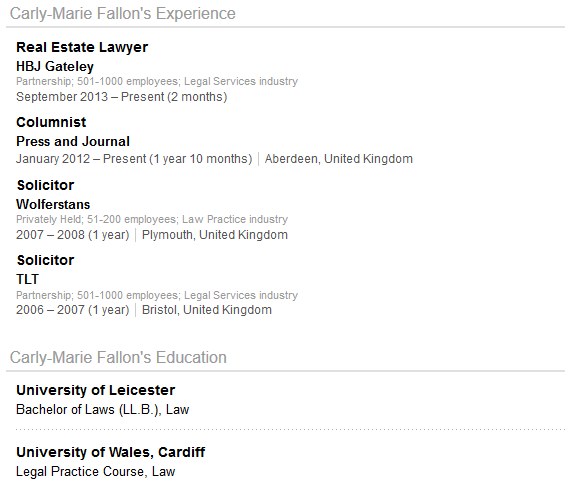Select the Columnist position title

[51, 122]
